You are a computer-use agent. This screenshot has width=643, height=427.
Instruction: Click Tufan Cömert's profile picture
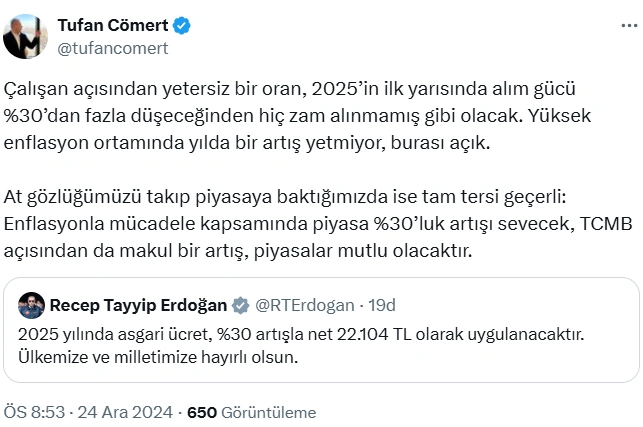[x=27, y=36]
